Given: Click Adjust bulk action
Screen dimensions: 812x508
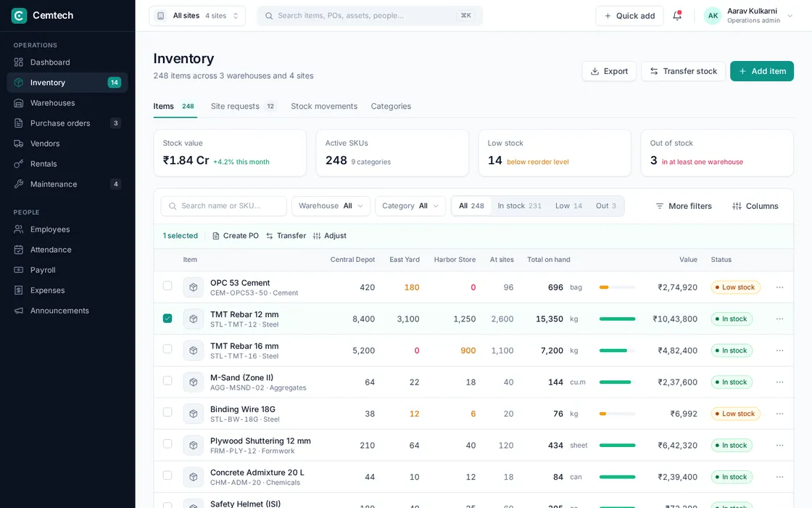Looking at the screenshot, I should click(330, 235).
